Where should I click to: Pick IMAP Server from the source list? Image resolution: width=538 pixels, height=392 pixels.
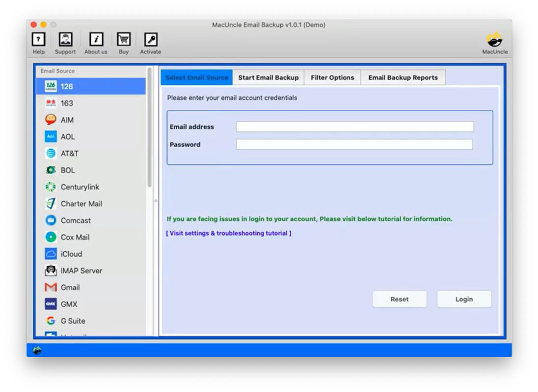coord(81,271)
